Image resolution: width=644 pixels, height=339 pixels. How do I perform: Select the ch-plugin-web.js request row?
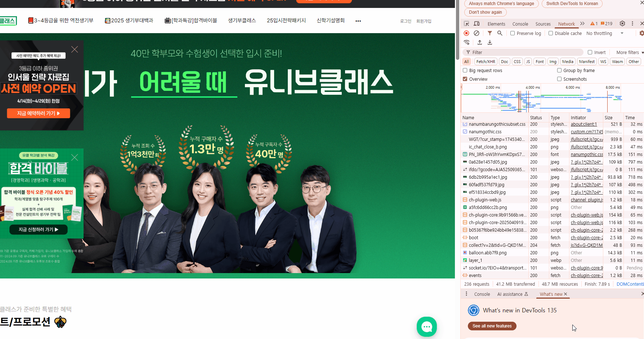pyautogui.click(x=552, y=200)
